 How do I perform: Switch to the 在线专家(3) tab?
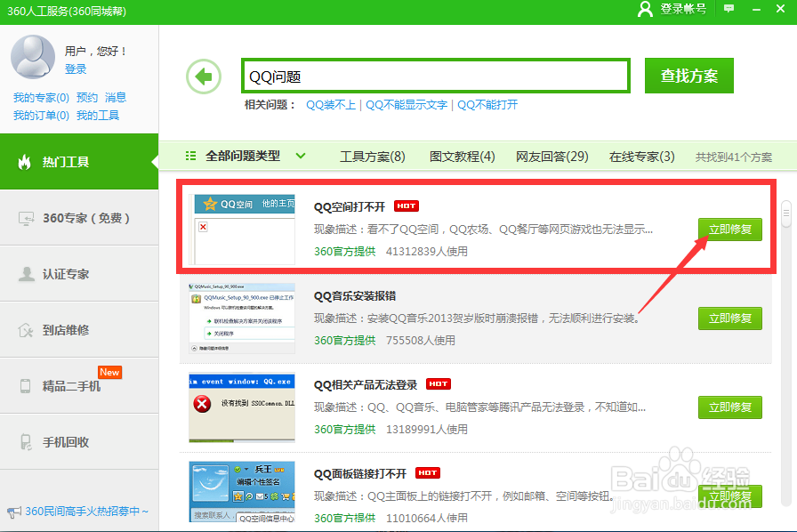click(641, 157)
